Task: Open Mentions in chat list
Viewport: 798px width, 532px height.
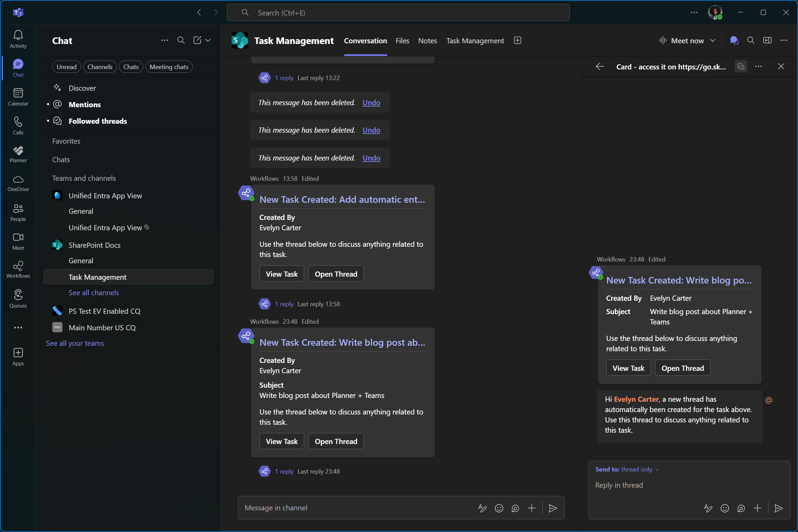Action: (85, 104)
